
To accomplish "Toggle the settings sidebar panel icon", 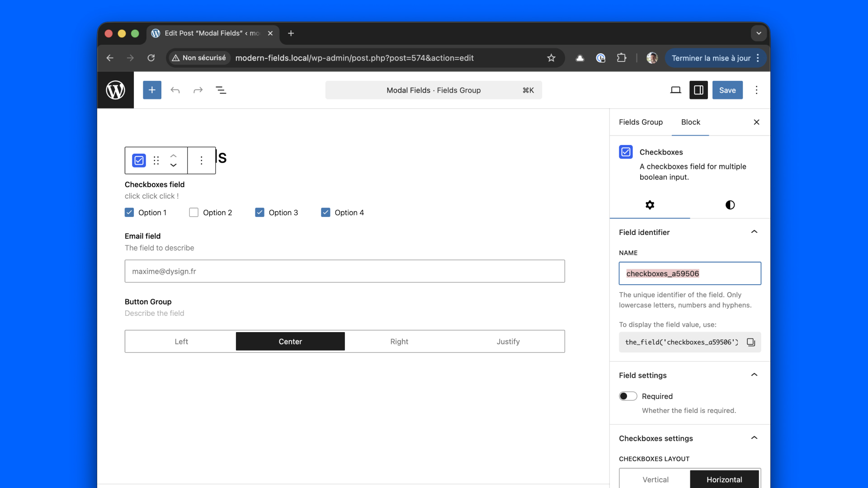I will coord(698,90).
